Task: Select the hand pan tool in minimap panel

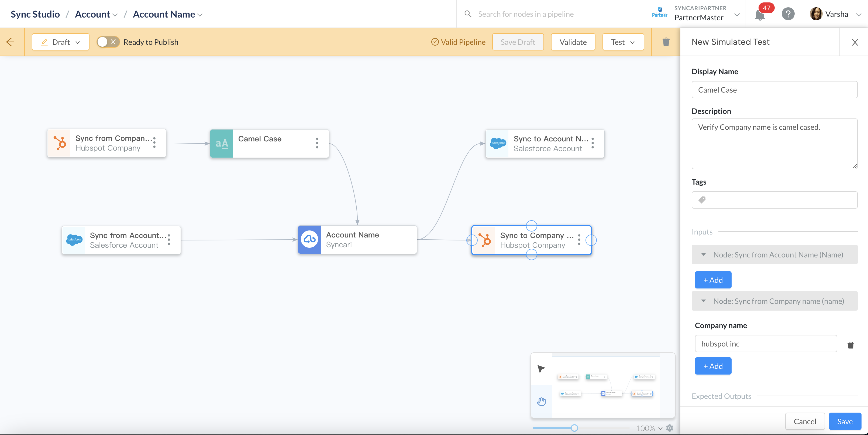Action: [x=541, y=401]
